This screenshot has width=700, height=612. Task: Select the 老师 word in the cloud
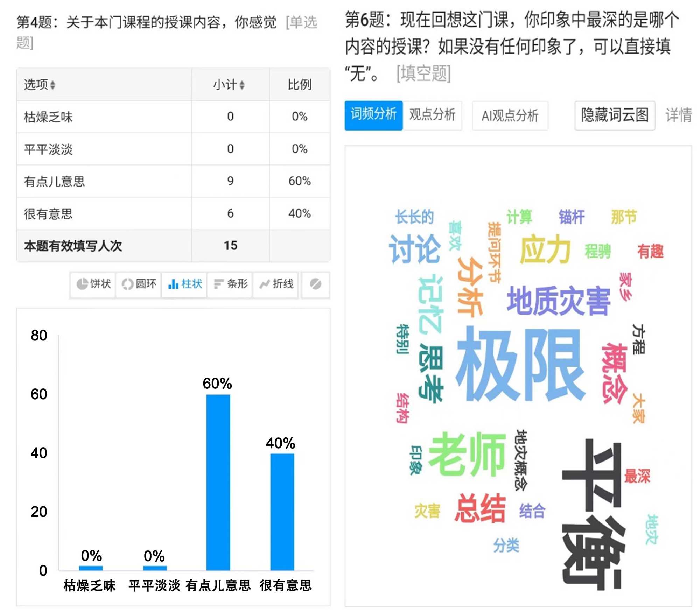[467, 453]
